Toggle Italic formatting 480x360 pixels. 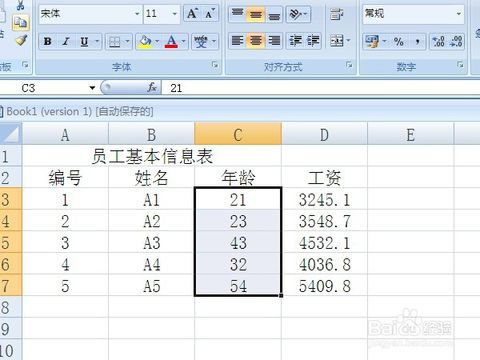coord(66,41)
